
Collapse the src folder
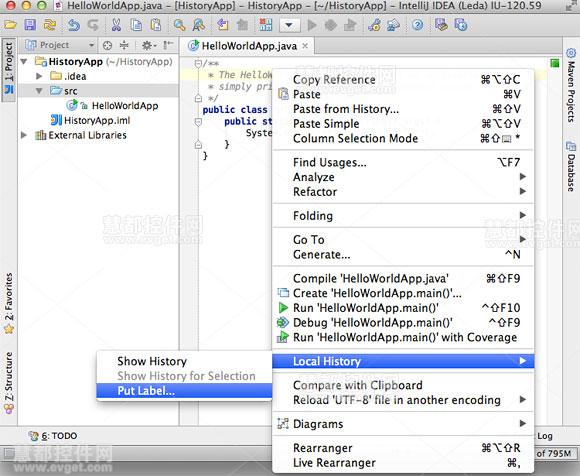click(x=39, y=91)
